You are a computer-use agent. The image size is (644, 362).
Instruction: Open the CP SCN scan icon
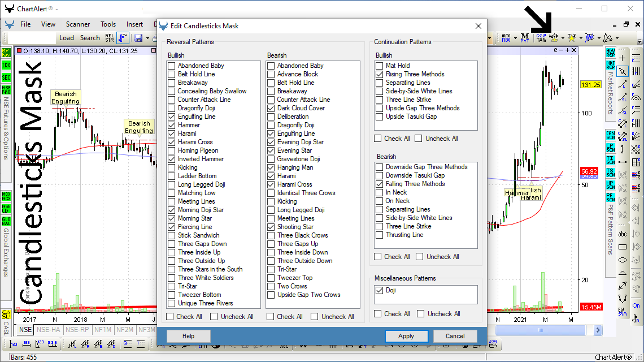611,147
